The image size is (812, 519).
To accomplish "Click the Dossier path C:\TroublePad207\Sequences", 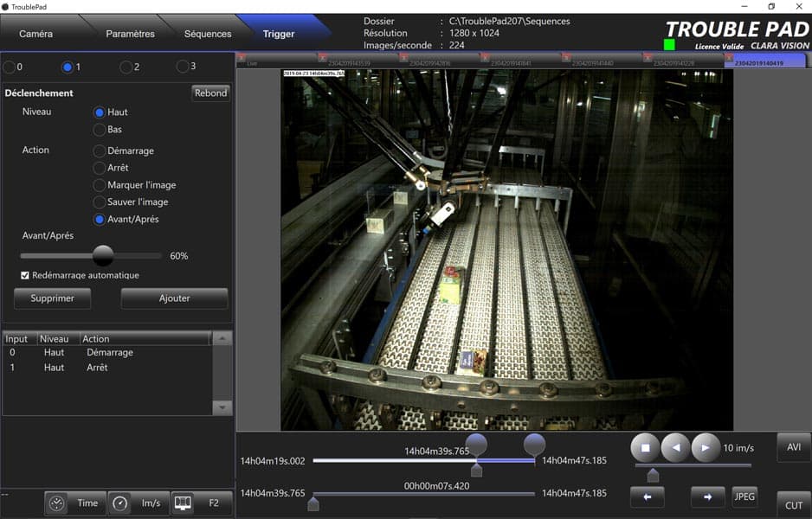I will pos(509,22).
